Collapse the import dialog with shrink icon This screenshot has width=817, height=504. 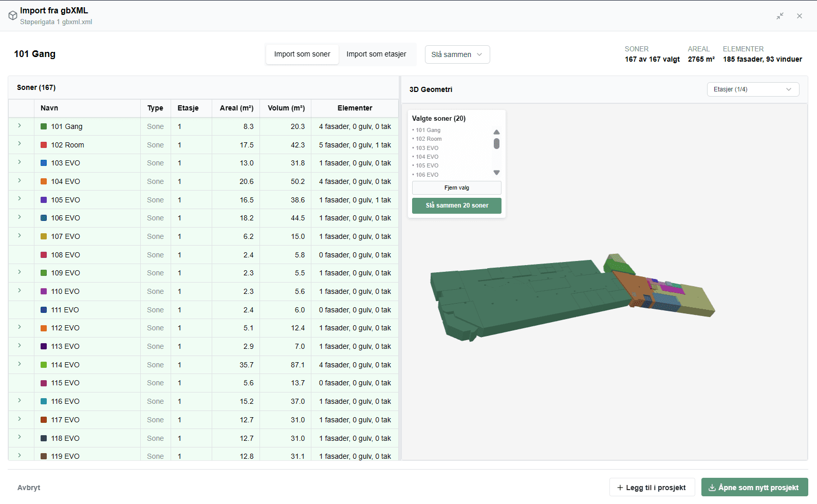[780, 16]
